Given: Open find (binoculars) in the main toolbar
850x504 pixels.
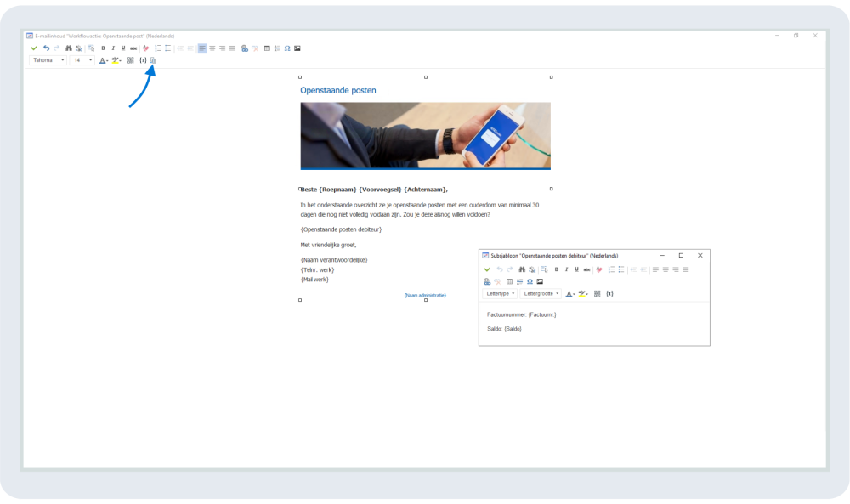Looking at the screenshot, I should [69, 48].
